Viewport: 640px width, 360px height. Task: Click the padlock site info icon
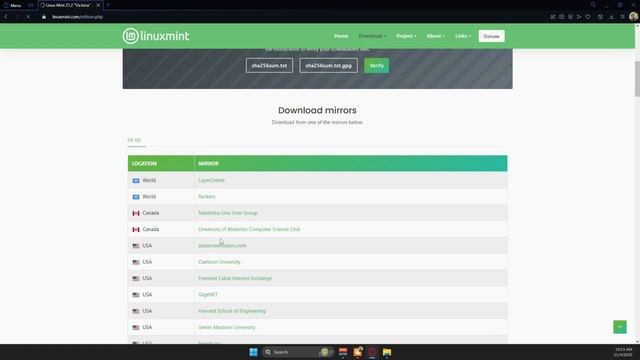point(44,17)
